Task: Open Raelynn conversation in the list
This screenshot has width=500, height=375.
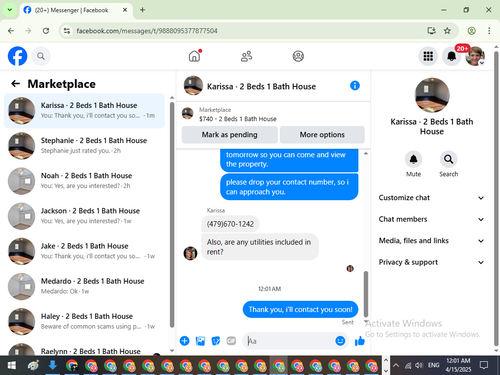Action: click(x=84, y=349)
